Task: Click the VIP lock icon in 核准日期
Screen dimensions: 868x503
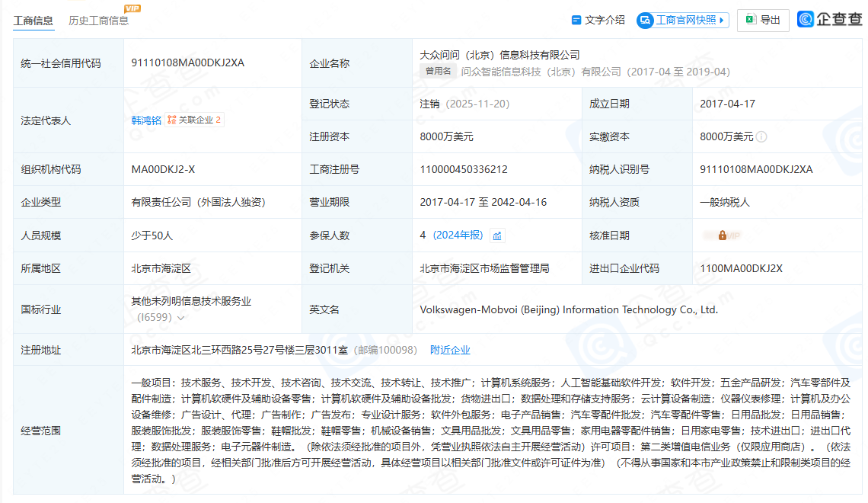Action: 722,235
